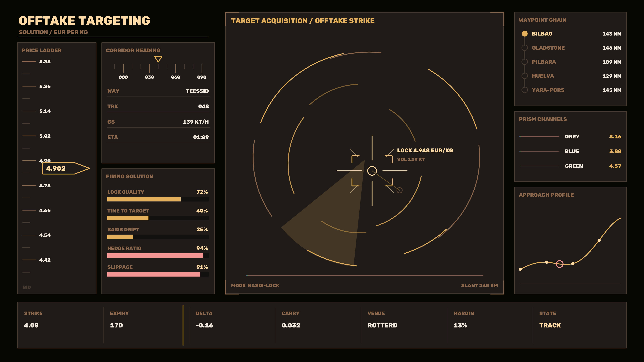Viewport: 644px width, 362px height.
Task: Click the Hedge Ratio 94% value
Action: pyautogui.click(x=202, y=248)
